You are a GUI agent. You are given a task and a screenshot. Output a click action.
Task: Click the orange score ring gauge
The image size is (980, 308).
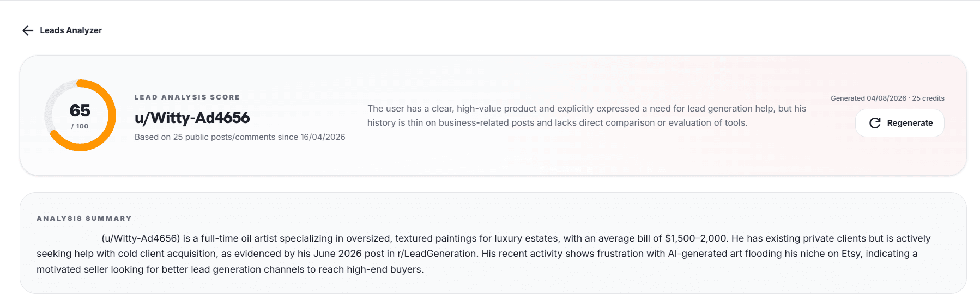tap(80, 115)
